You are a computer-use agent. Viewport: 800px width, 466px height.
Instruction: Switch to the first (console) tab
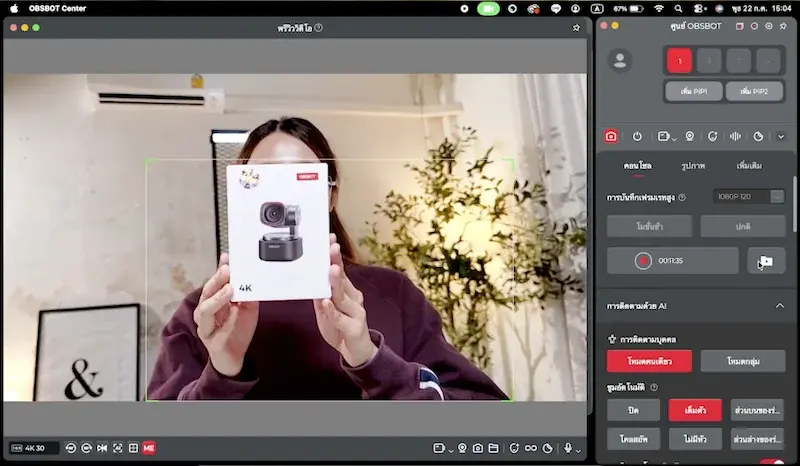click(637, 166)
